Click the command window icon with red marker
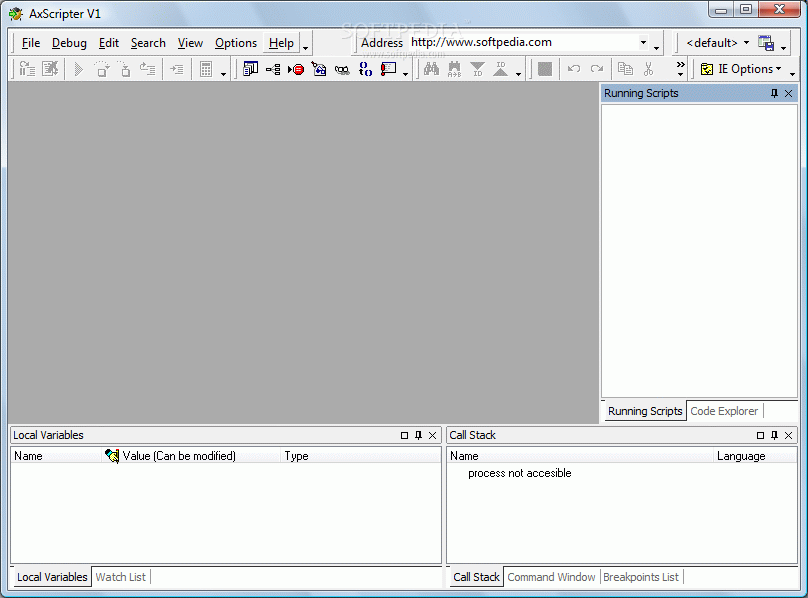 (389, 69)
